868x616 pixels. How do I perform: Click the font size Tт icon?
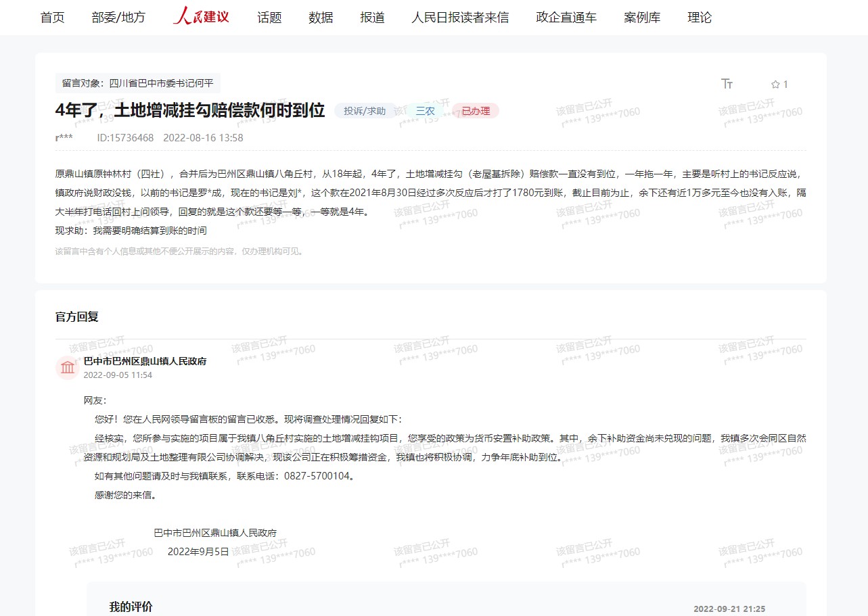[x=727, y=84]
